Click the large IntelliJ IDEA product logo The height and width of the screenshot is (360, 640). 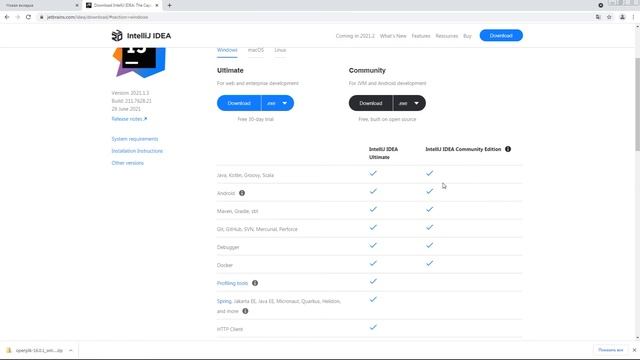(139, 62)
